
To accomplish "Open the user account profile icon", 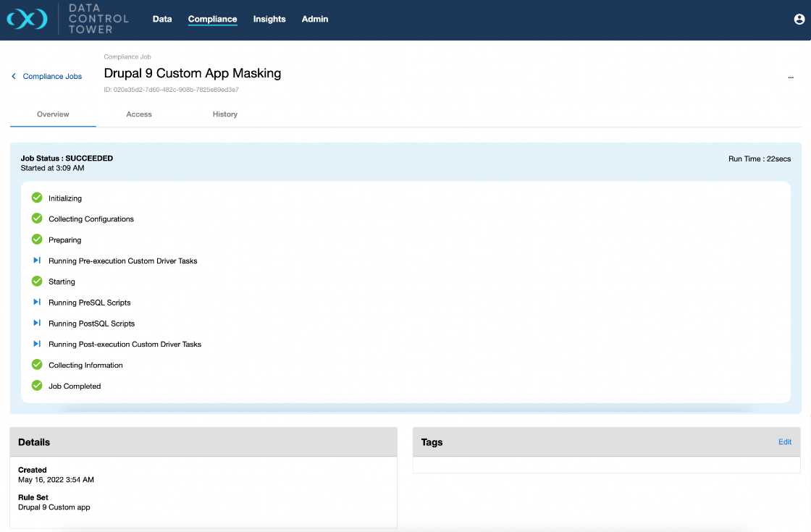I will pos(799,20).
